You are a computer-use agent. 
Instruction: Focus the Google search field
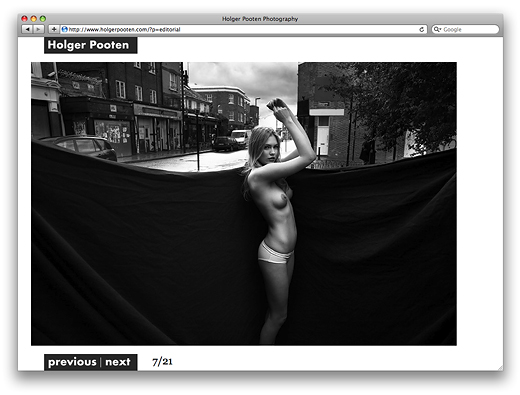coord(465,29)
